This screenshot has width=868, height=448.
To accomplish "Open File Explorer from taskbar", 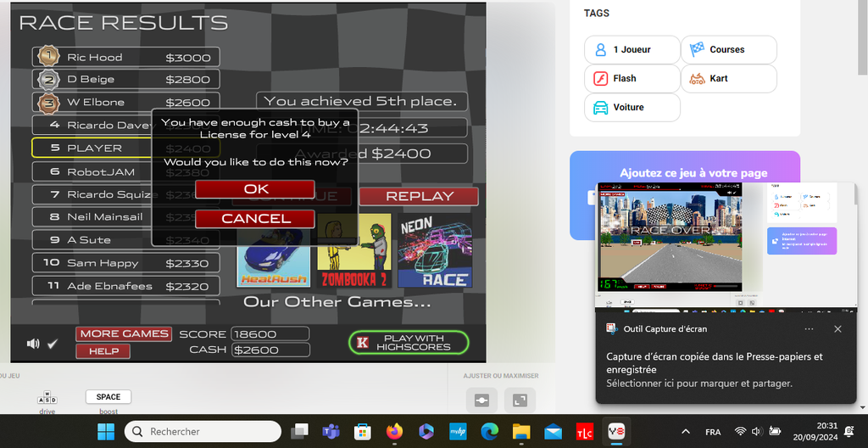I will [x=521, y=431].
